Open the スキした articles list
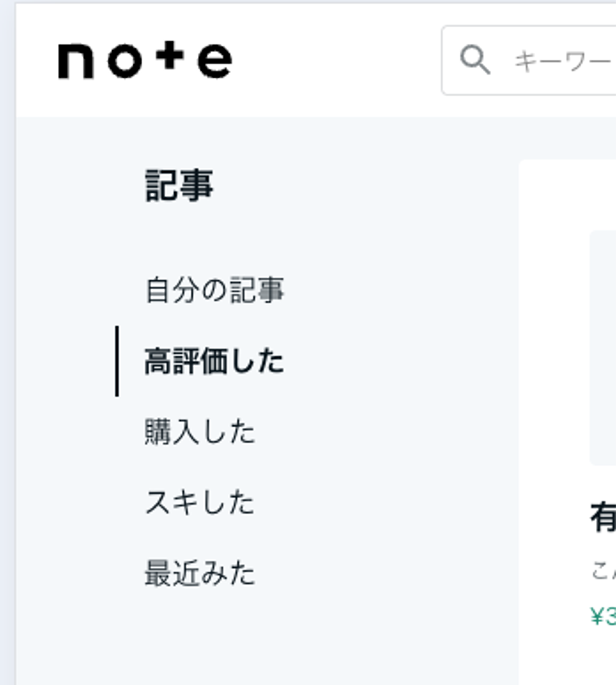 [x=200, y=503]
